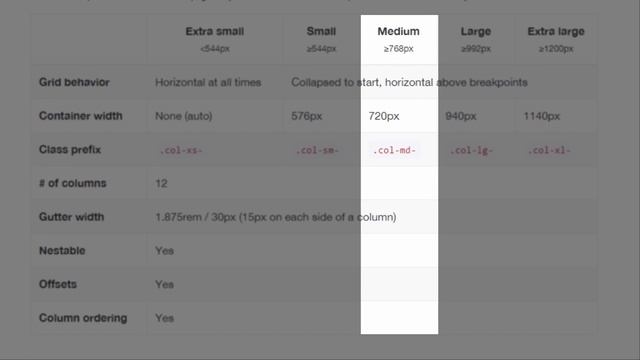Select the .col-lg- class prefix code
640x360 pixels.
click(471, 150)
